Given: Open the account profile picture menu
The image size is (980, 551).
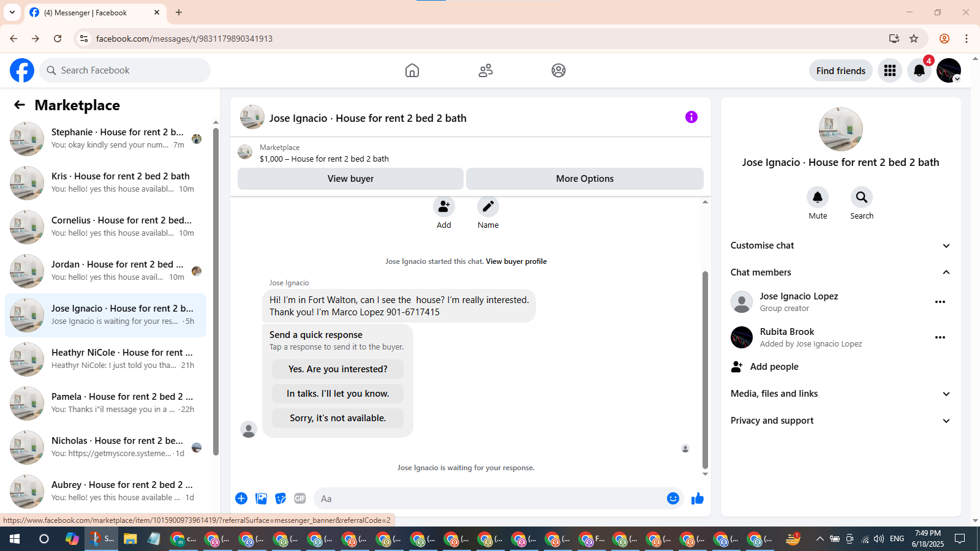Looking at the screenshot, I should [x=949, y=70].
